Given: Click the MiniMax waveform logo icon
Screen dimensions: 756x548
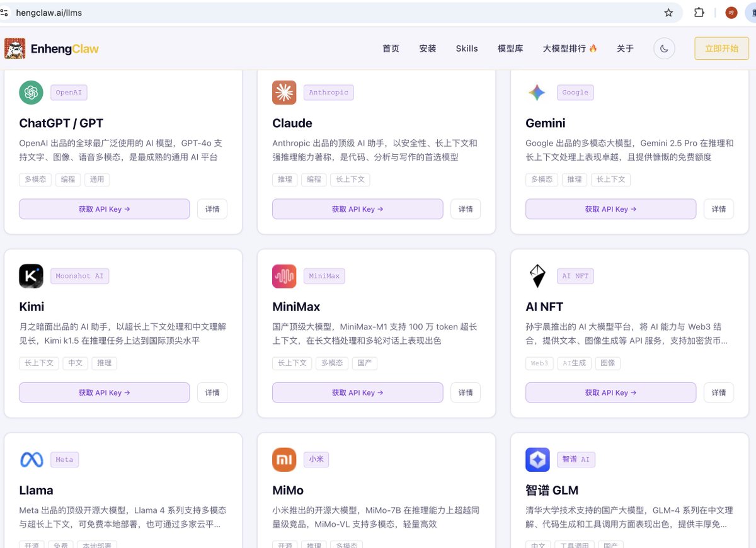Looking at the screenshot, I should (x=284, y=276).
